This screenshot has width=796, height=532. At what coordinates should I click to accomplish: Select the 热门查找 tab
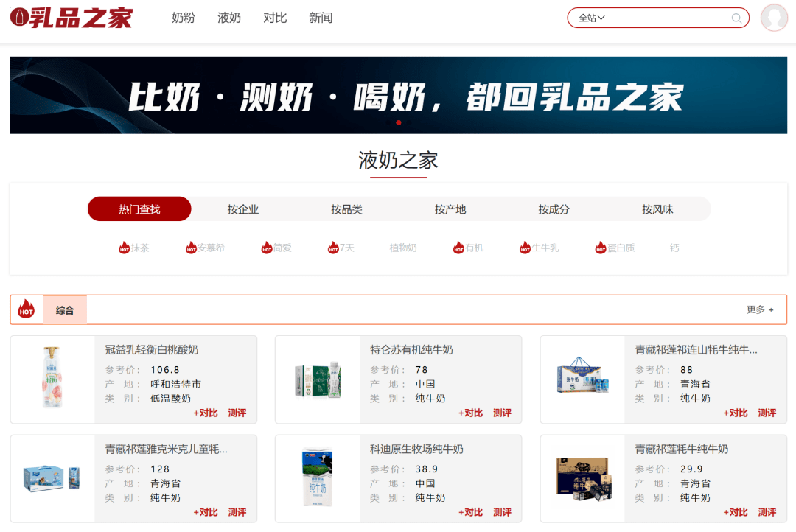(139, 209)
